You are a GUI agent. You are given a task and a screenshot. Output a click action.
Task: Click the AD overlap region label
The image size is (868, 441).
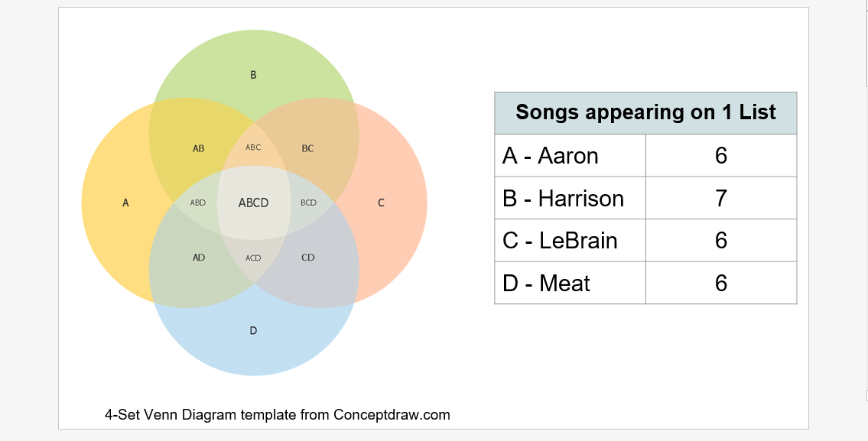(199, 258)
